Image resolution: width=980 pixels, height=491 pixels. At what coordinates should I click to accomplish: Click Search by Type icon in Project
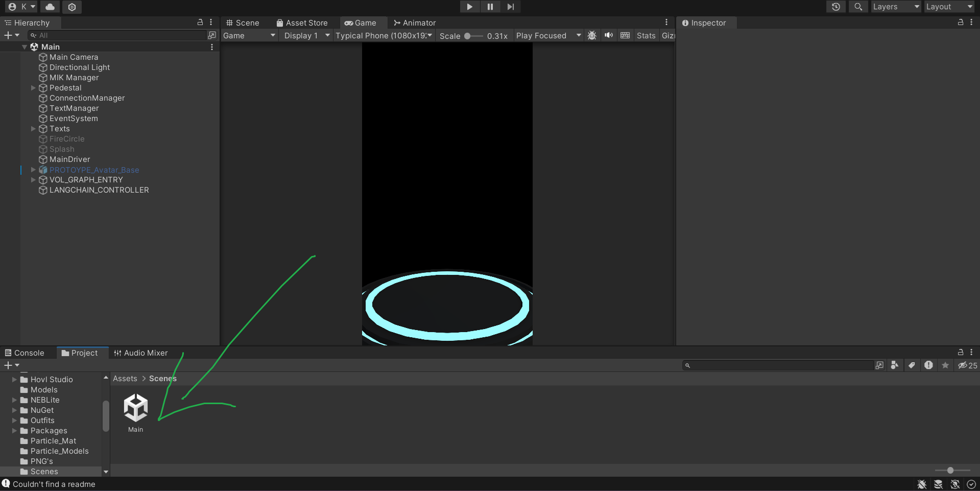[x=895, y=365]
